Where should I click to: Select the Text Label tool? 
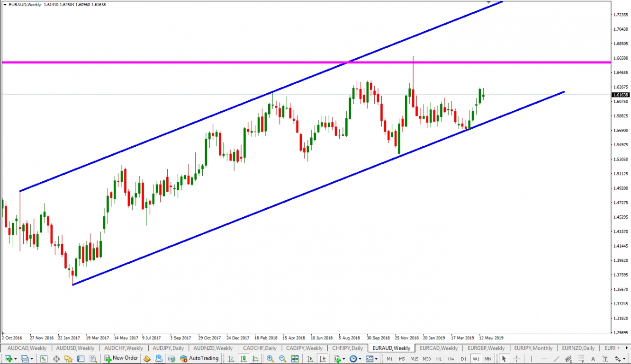[605, 358]
